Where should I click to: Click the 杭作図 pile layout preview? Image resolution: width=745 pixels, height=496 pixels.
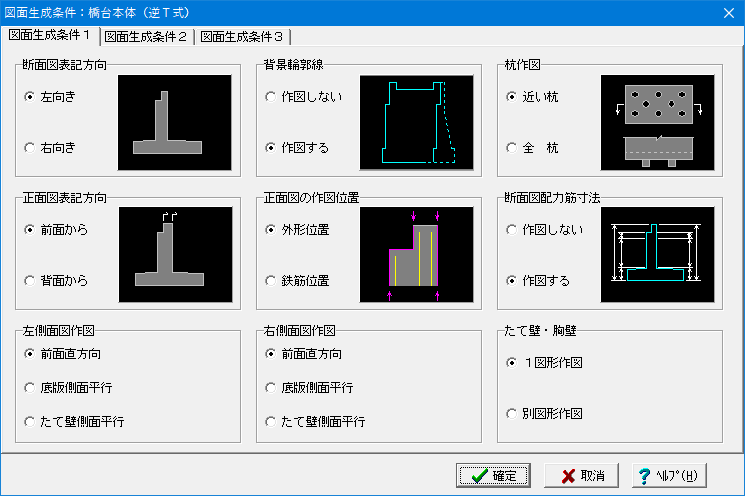tap(658, 123)
